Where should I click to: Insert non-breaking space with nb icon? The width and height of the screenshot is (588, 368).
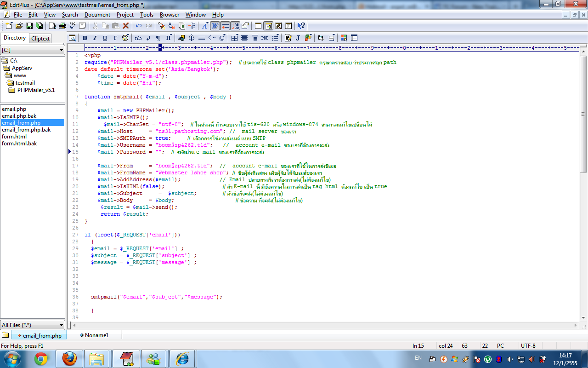coord(138,38)
